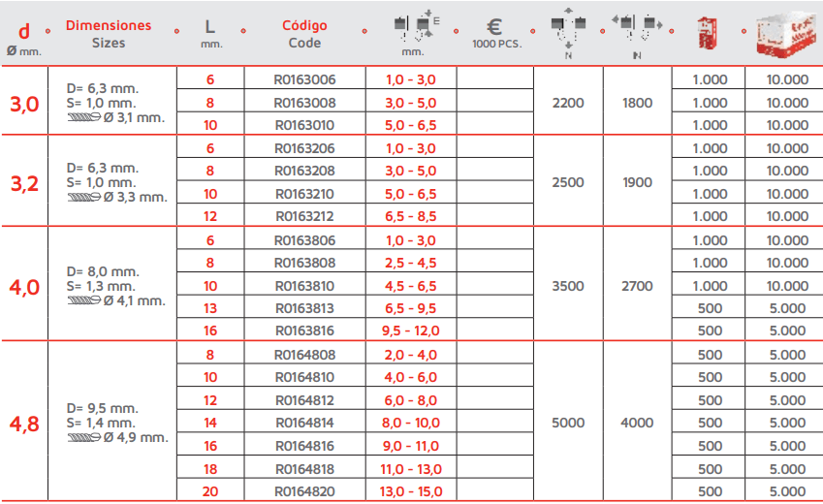
Task: Click grip range '6,5 - 9,5'
Action: tap(410, 308)
